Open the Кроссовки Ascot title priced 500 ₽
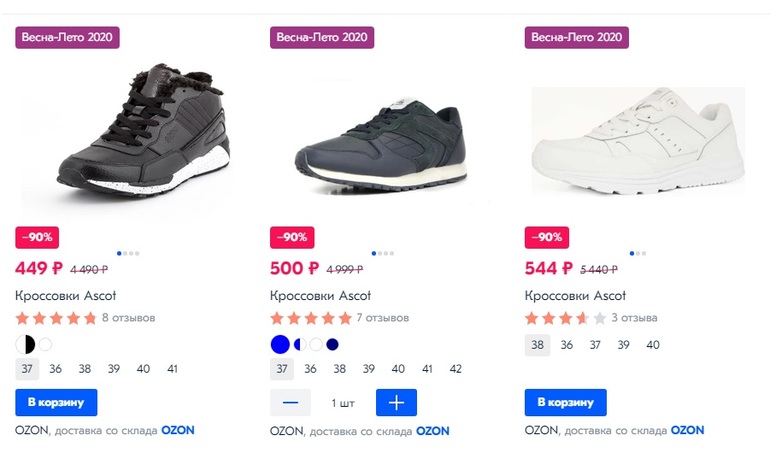The image size is (770, 453). tap(320, 296)
